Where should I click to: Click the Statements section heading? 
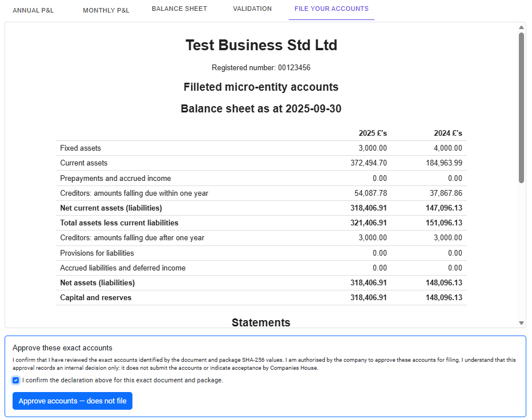coord(261,322)
